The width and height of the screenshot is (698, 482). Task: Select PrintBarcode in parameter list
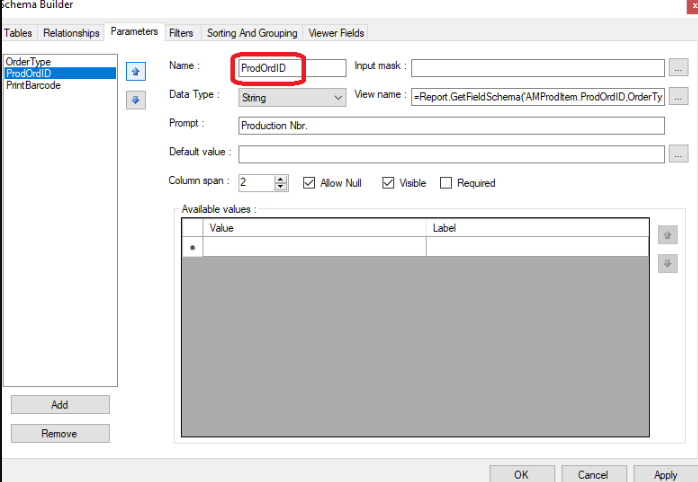point(33,85)
